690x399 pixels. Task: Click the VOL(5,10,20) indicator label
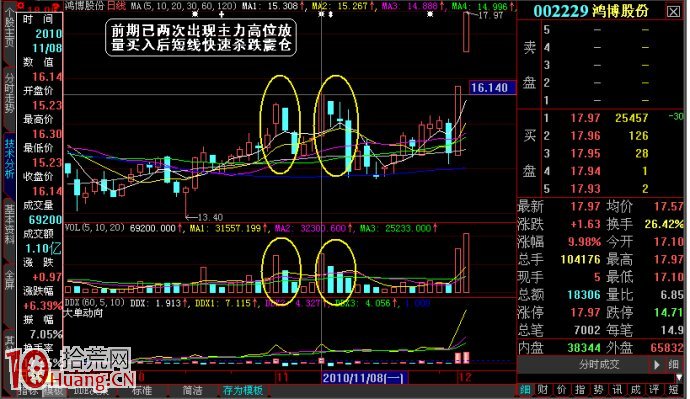(95, 228)
